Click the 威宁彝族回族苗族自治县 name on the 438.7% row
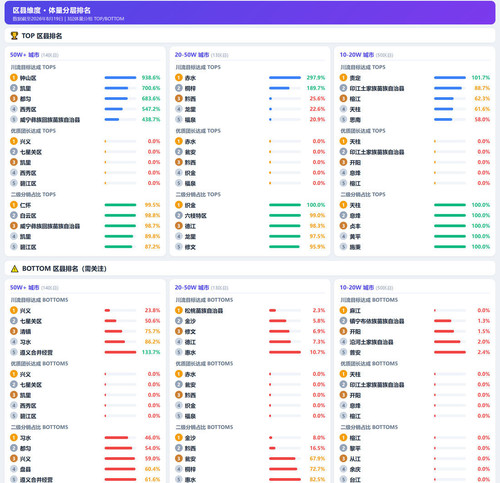The image size is (500, 483). coord(50,120)
